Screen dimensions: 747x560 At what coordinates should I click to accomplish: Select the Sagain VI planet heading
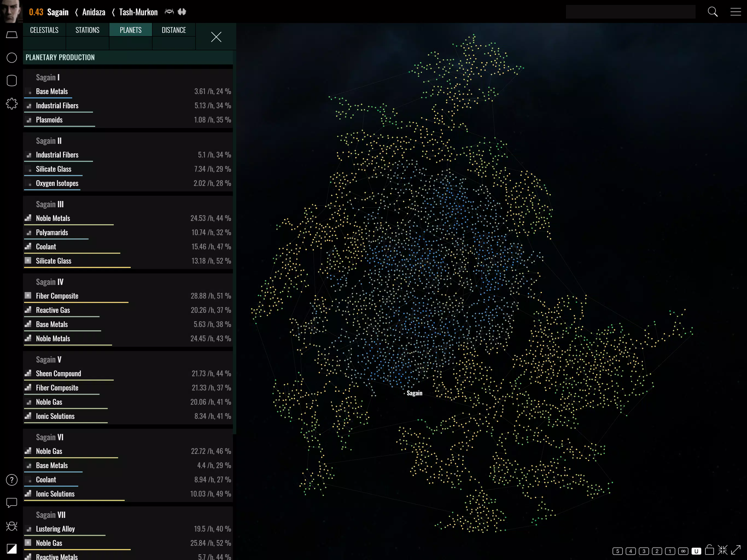pos(50,437)
